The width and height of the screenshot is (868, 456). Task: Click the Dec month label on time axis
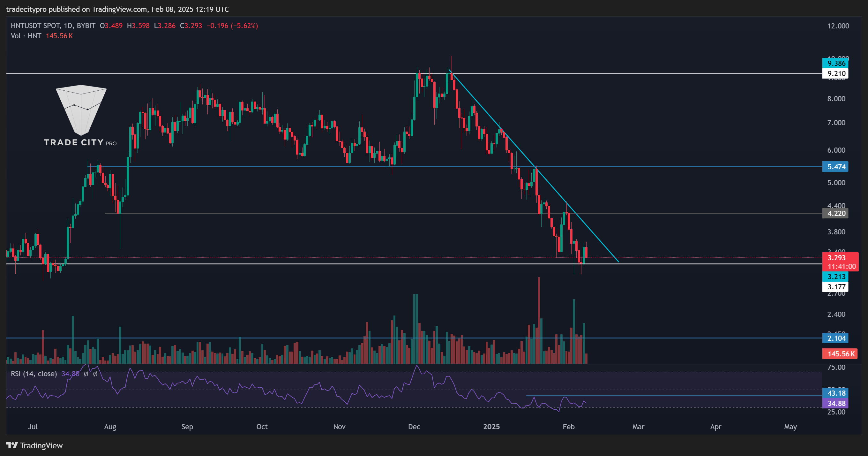coord(414,427)
